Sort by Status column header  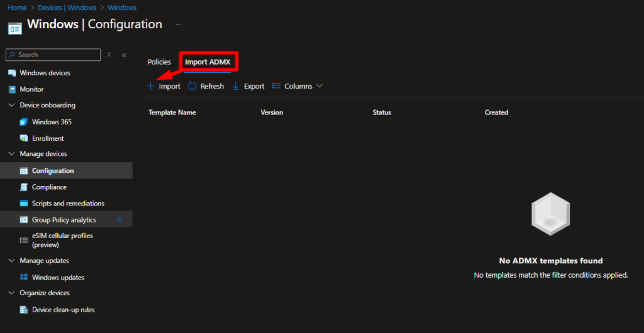click(382, 112)
